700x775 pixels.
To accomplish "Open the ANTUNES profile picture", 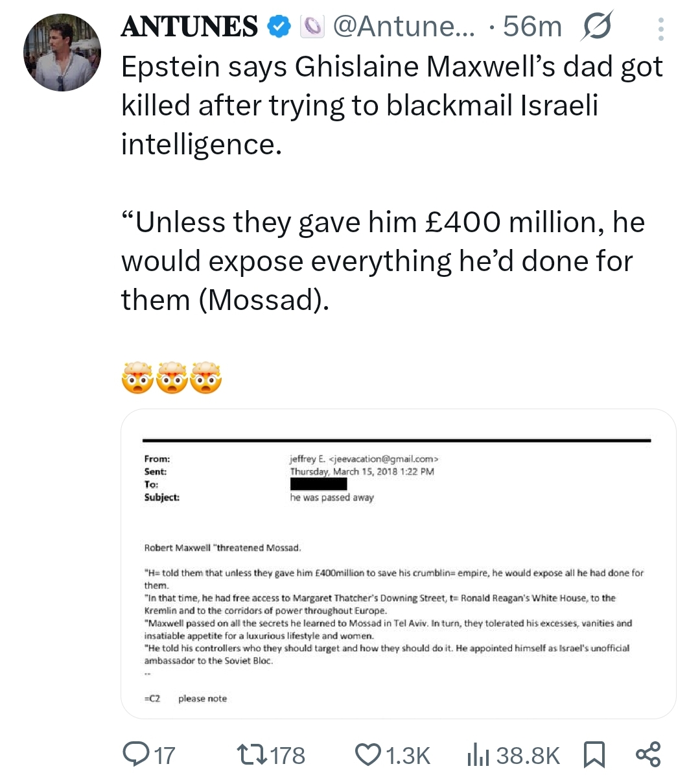I will [62, 53].
